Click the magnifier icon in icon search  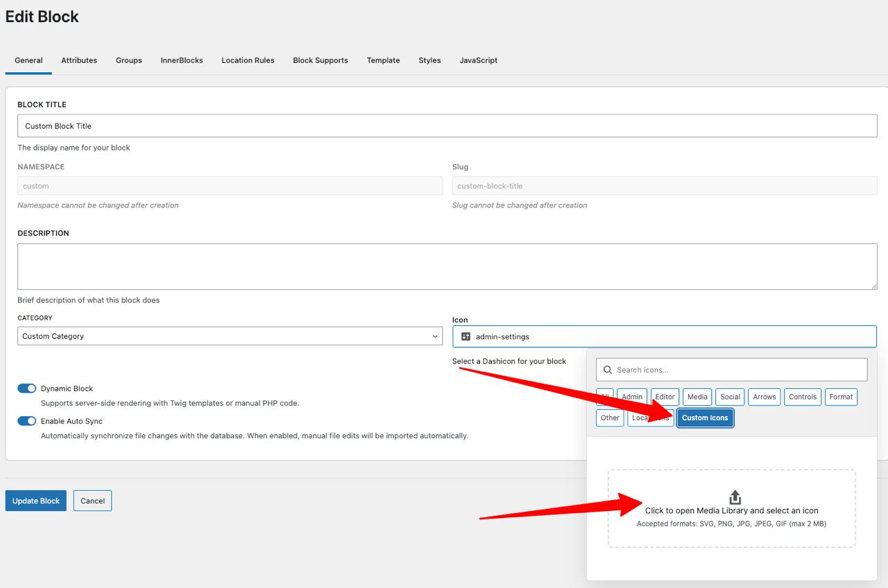coord(608,370)
